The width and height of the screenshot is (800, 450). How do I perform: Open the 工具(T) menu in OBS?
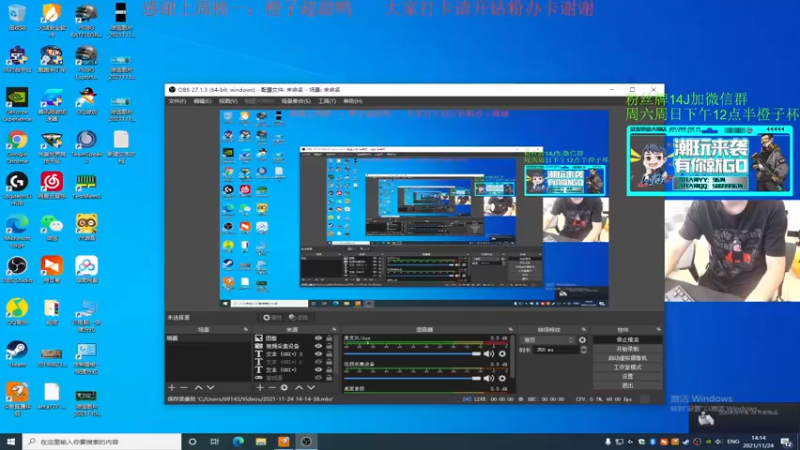(x=327, y=101)
